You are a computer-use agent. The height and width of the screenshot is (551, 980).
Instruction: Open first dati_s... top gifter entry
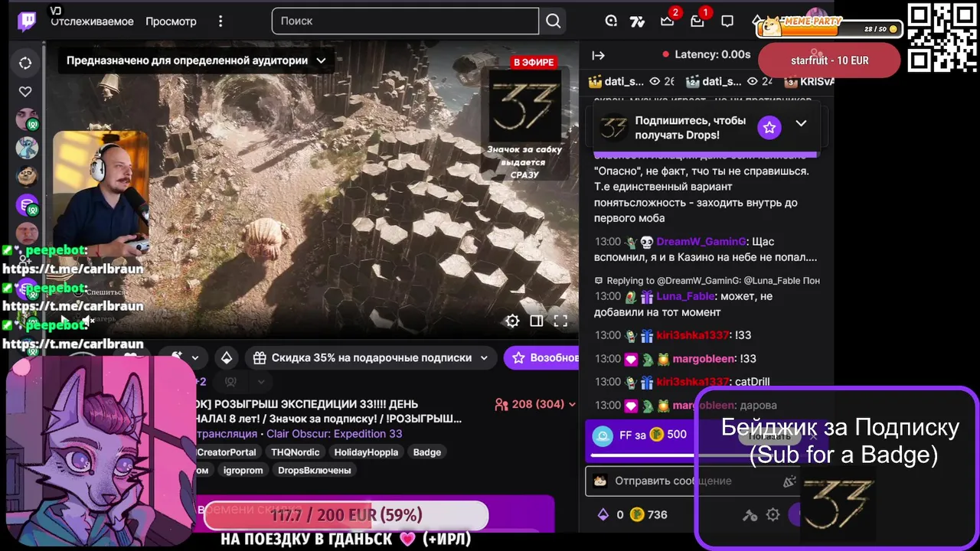point(631,81)
